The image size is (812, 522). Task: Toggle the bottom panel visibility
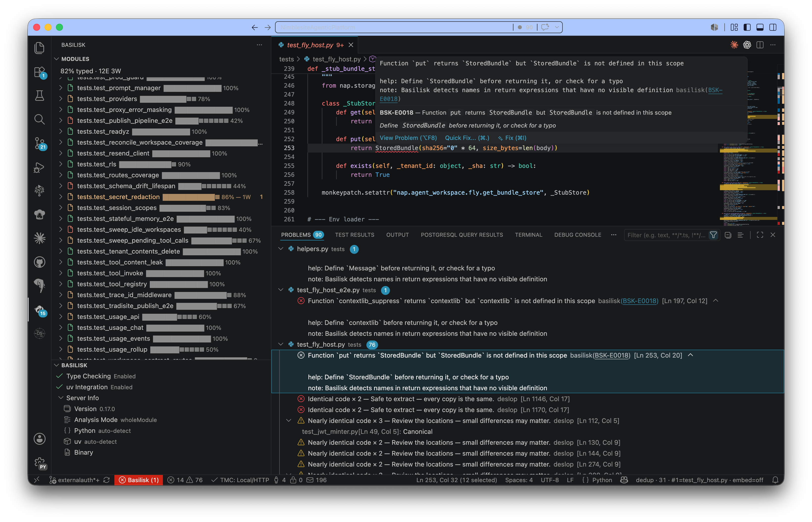click(760, 27)
